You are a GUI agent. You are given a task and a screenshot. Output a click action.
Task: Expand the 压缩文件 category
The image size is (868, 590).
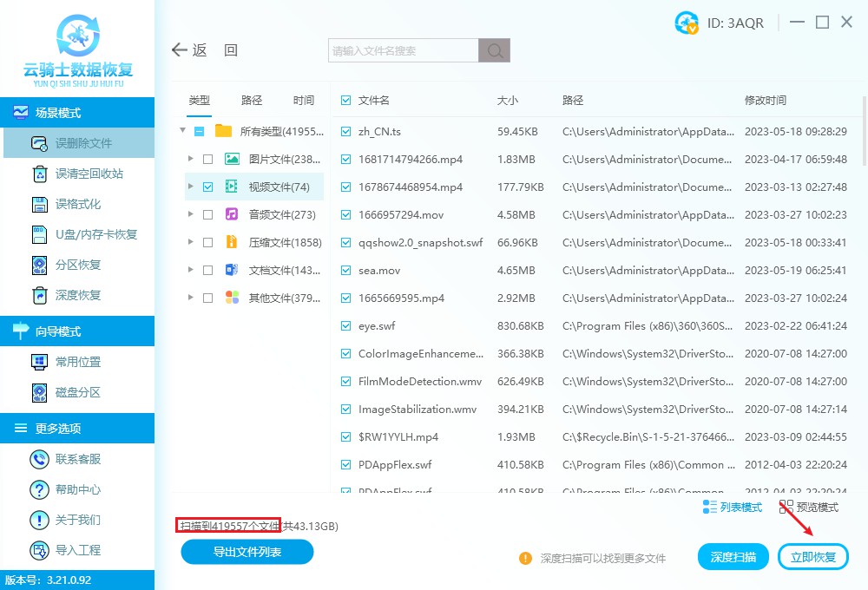(191, 242)
